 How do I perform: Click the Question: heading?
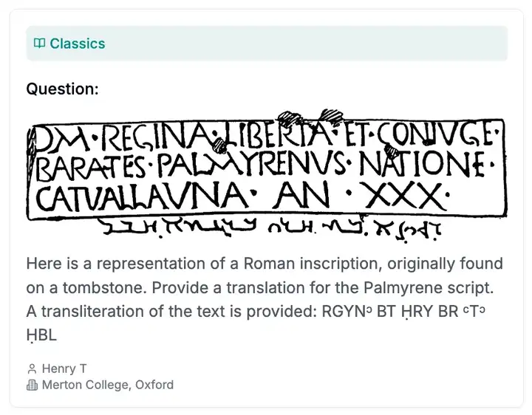coord(62,89)
